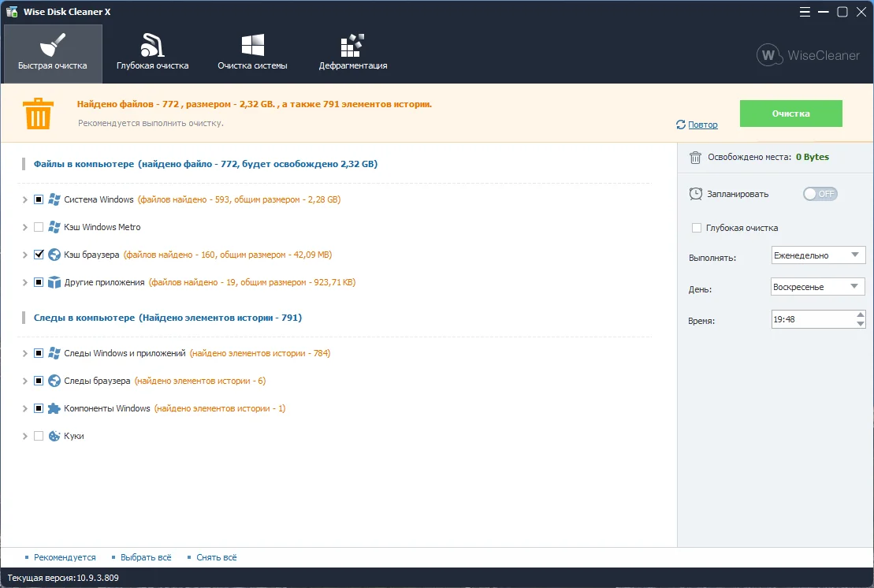The width and height of the screenshot is (874, 588).
Task: Uncheck the Кэш браузера checkbox
Action: pyautogui.click(x=39, y=255)
